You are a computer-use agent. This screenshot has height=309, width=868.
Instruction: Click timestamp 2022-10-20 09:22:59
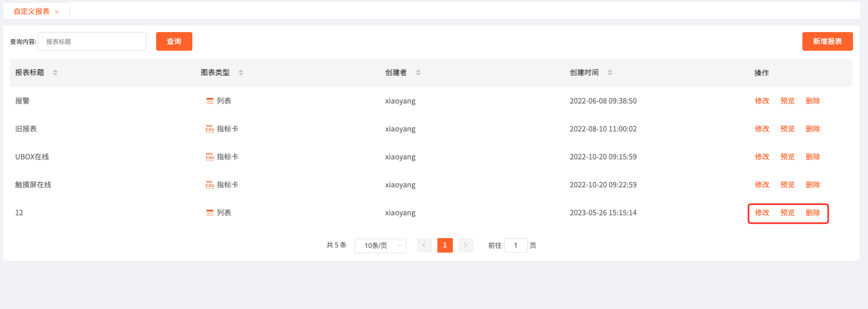pos(603,185)
